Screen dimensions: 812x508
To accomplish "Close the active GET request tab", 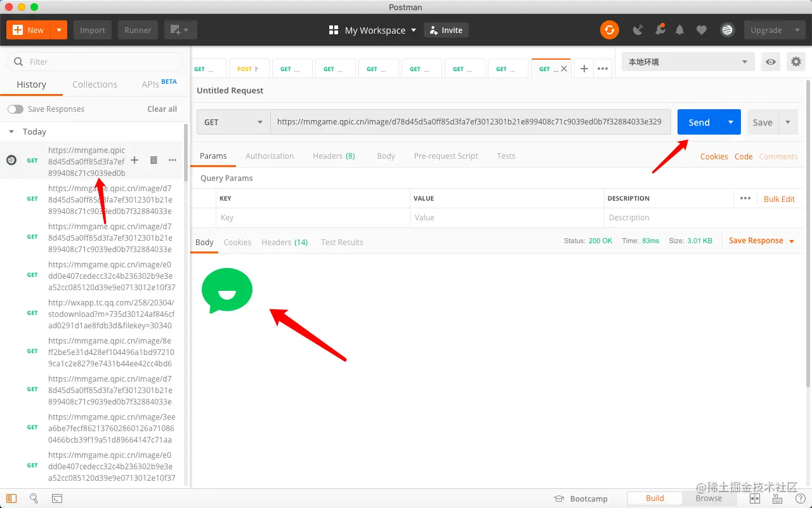I will click(x=564, y=69).
